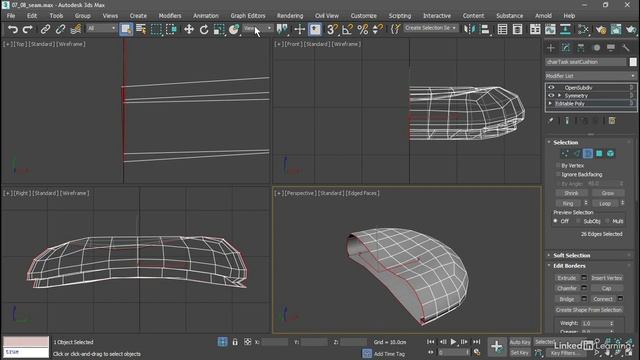Click the Redo arrow icon
Image resolution: width=640 pixels, height=360 pixels.
(x=27, y=29)
